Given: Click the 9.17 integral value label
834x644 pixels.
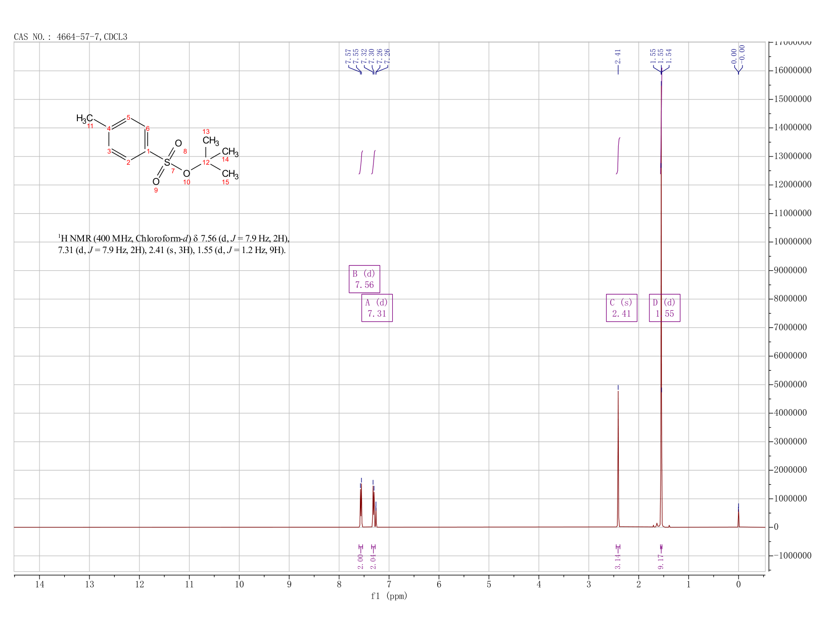Looking at the screenshot, I should 661,561.
